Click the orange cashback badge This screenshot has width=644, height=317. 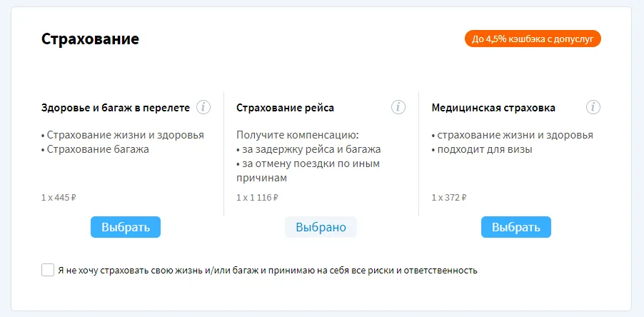(533, 39)
